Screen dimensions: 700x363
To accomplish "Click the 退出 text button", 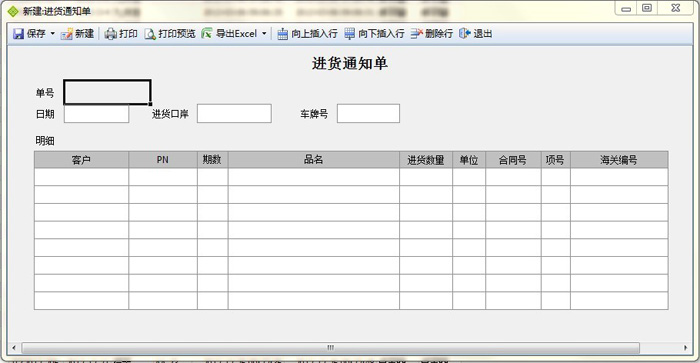I will [x=483, y=33].
